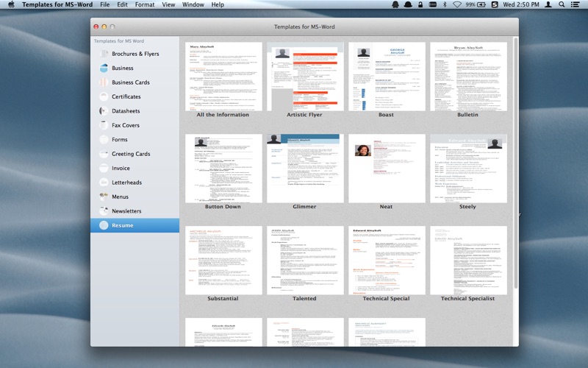Viewport: 588px width, 368px height.
Task: Click the Brochures & Flyers category icon
Action: (104, 54)
